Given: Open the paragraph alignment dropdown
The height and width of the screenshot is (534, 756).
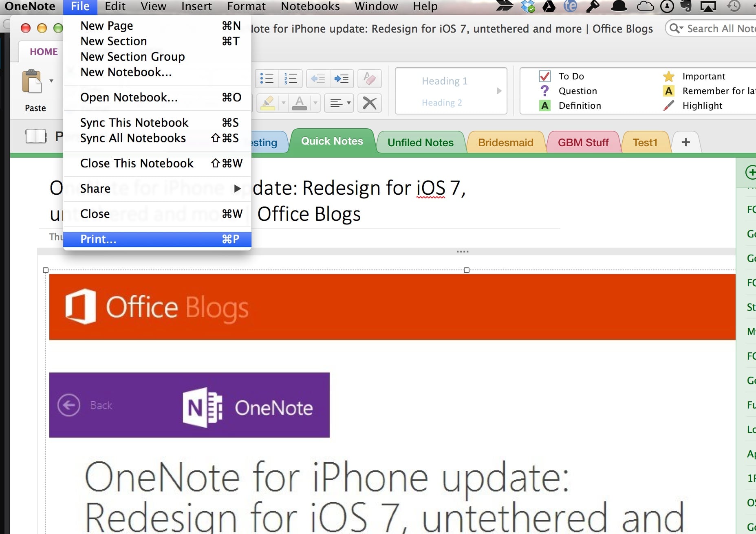Looking at the screenshot, I should coord(346,103).
